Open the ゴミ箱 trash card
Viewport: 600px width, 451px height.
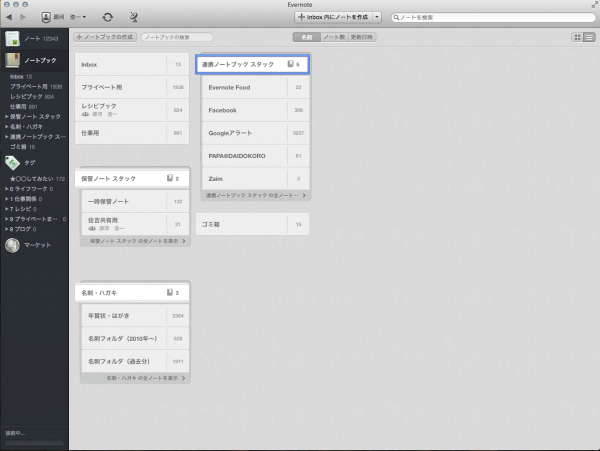click(x=253, y=224)
